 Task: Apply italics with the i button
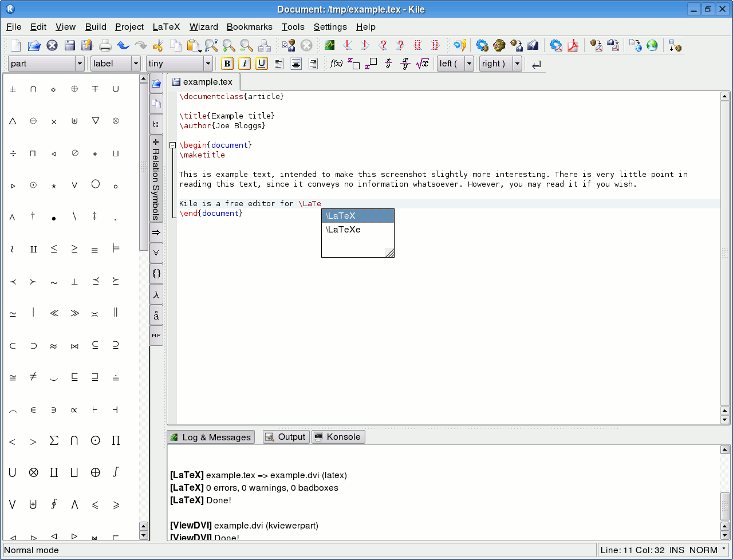coord(245,64)
